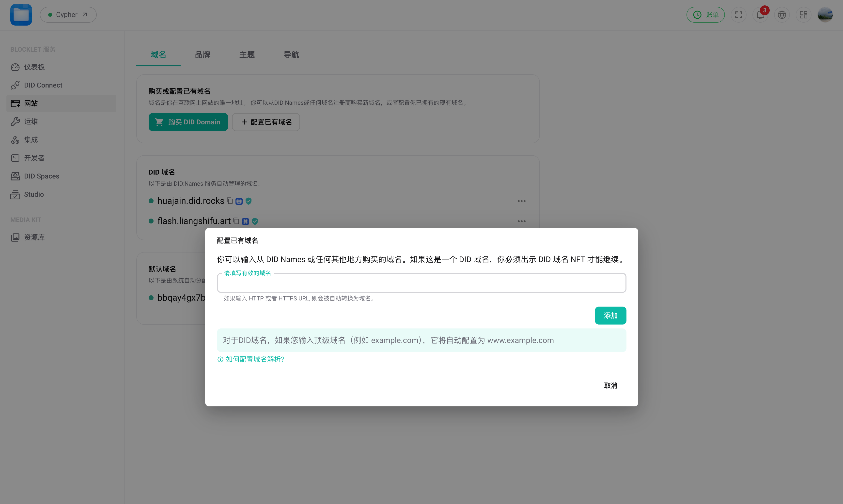Copy the huajain.did.rocks domain
This screenshot has height=504, width=843.
point(230,201)
